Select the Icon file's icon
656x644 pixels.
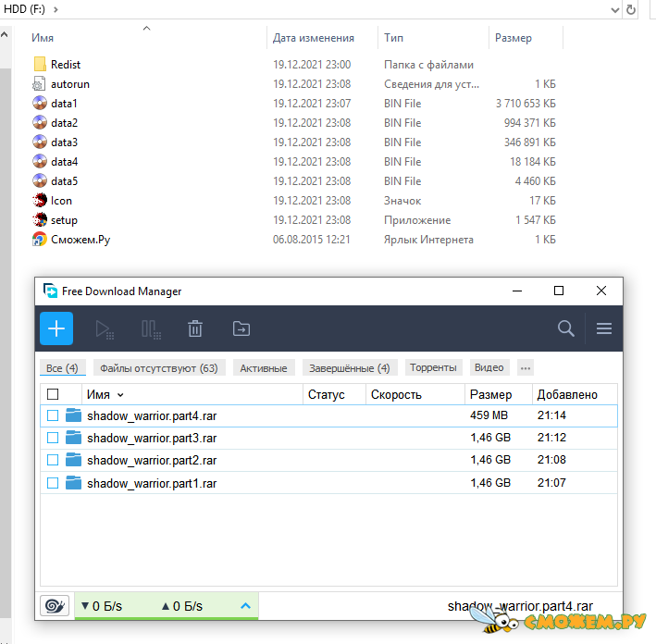point(40,201)
